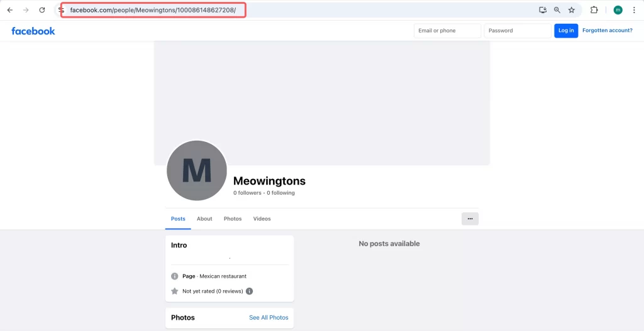
Task: Open the three-dot more options button
Action: click(470, 219)
